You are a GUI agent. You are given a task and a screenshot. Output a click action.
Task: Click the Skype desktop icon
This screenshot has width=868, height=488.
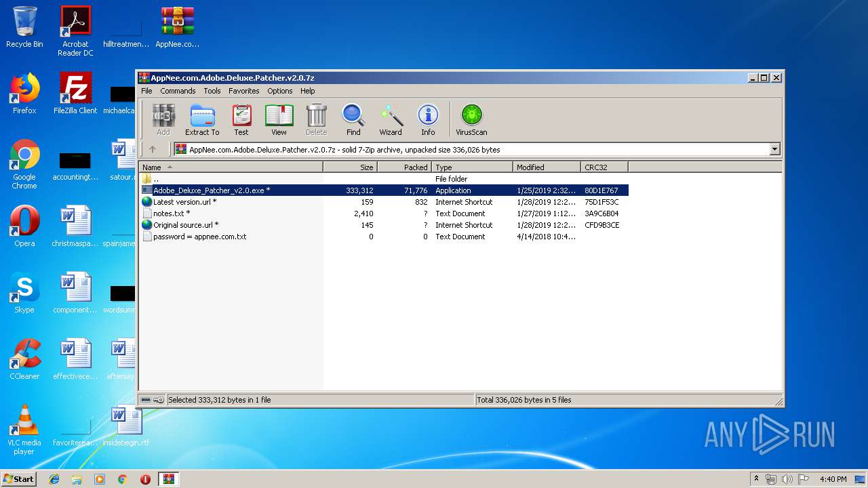click(24, 292)
